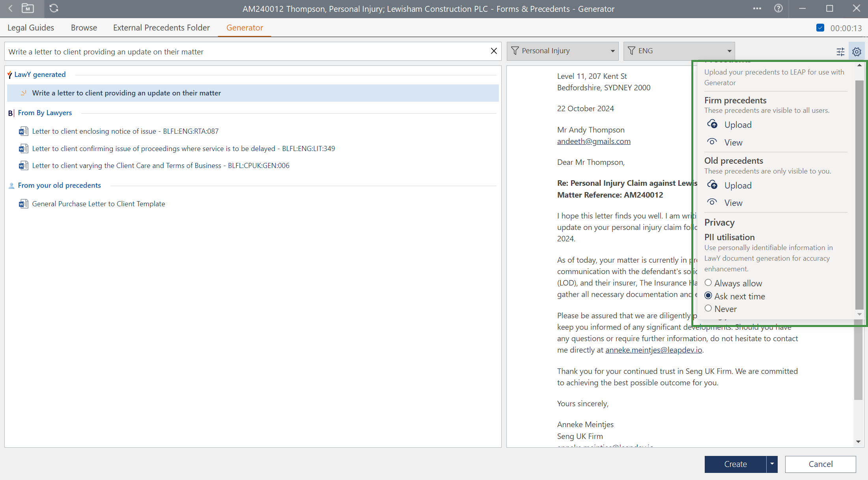Open the settings gear icon
The height and width of the screenshot is (480, 868).
(x=856, y=52)
